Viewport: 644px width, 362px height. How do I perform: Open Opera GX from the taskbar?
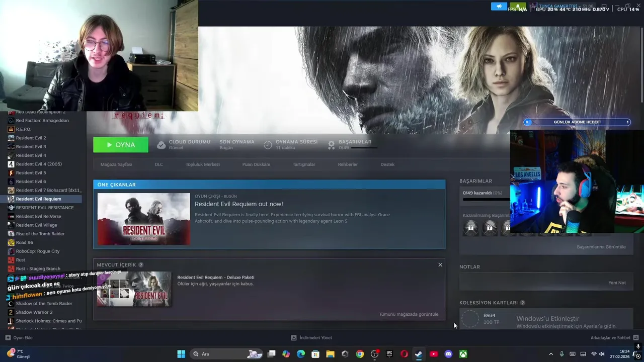click(x=404, y=354)
